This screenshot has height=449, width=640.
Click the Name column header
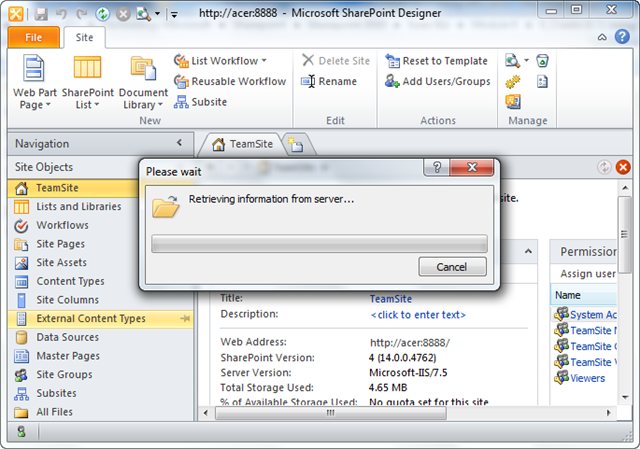(x=584, y=295)
